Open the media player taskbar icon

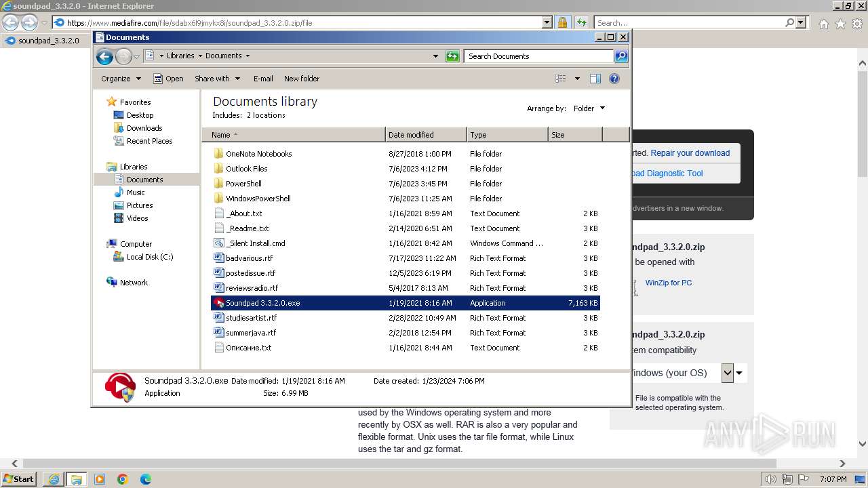(100, 479)
